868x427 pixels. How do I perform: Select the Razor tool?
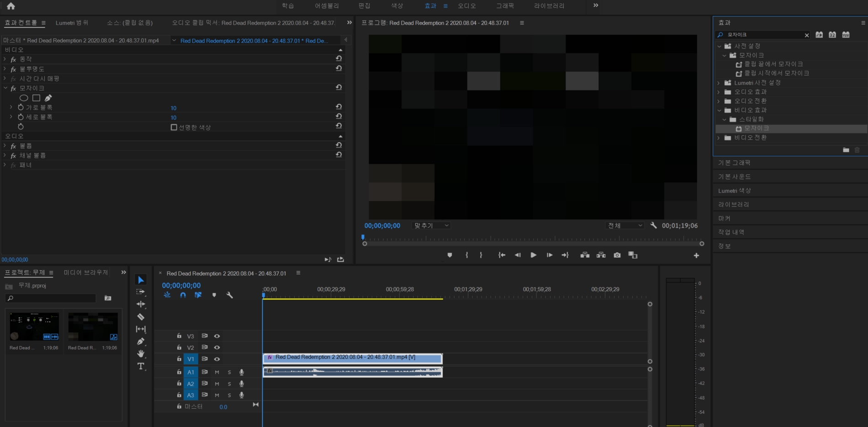141,316
